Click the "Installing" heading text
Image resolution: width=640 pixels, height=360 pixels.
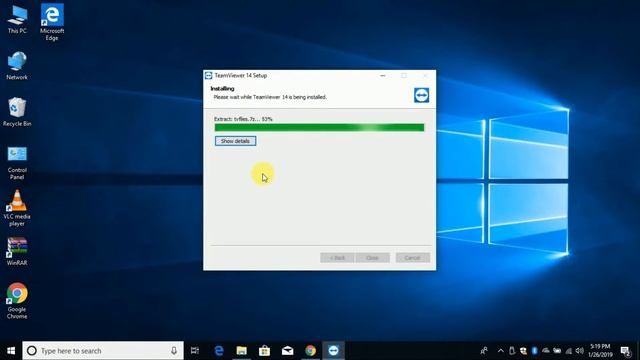[x=222, y=89]
